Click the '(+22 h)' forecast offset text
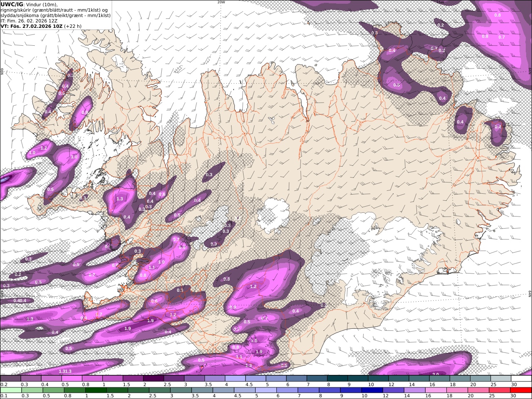The width and height of the screenshot is (532, 399). (x=73, y=26)
